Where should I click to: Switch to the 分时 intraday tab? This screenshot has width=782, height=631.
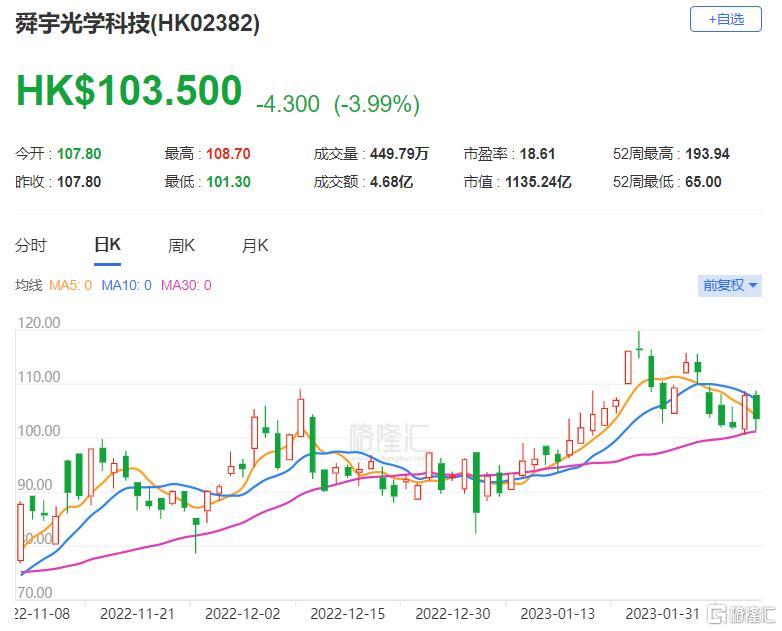(30, 246)
